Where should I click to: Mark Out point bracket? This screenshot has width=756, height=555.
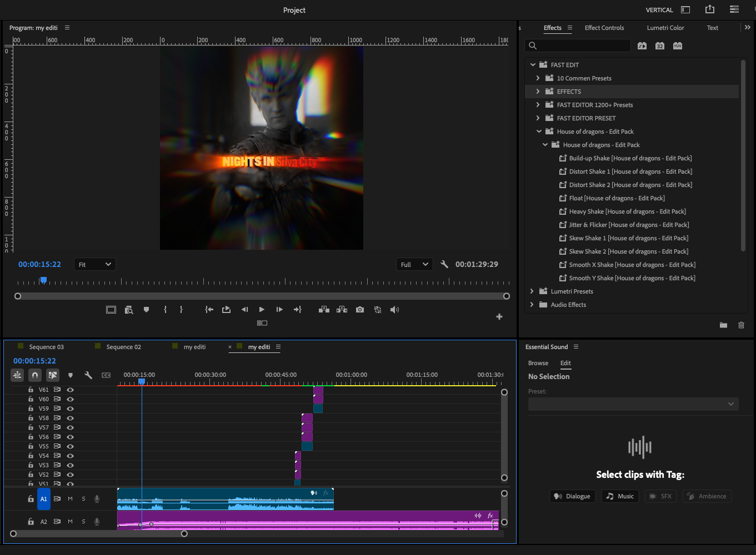(181, 310)
